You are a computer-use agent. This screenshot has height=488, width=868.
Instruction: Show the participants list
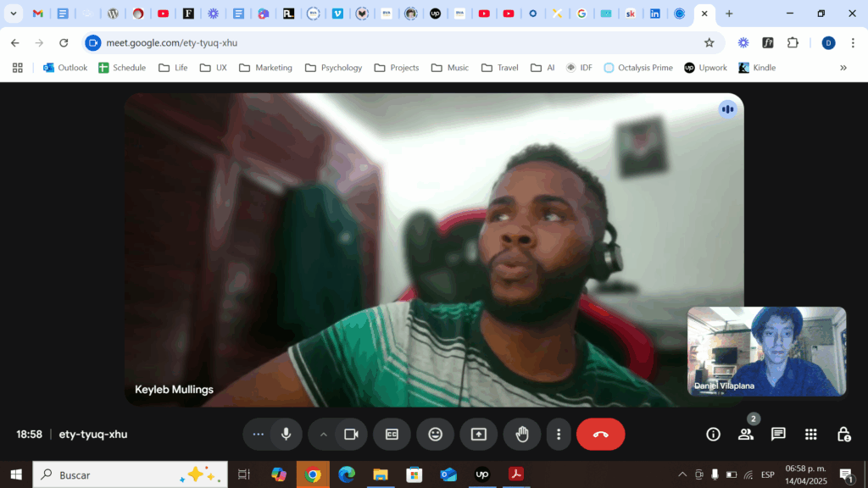coord(746,435)
